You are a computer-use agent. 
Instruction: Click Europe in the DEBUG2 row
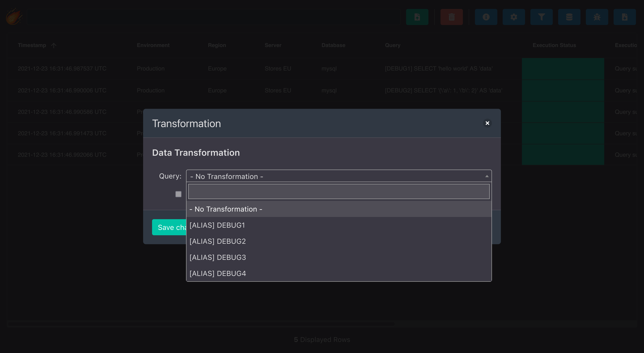(x=217, y=90)
